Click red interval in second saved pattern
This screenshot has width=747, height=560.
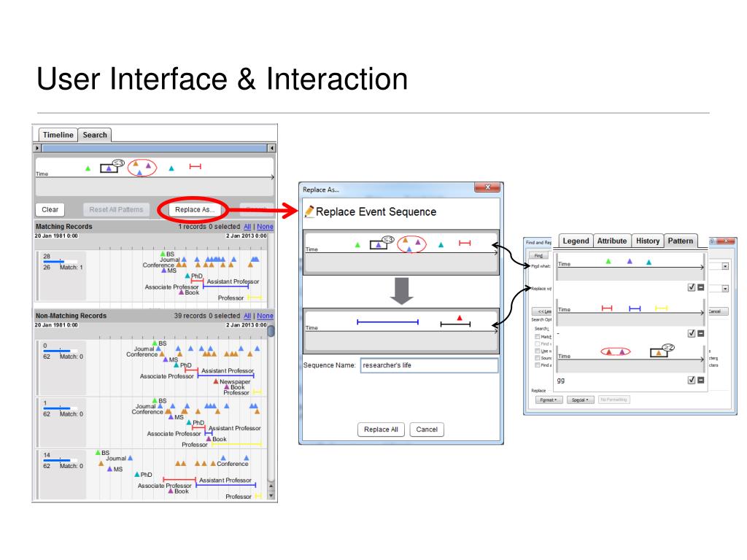pyautogui.click(x=607, y=308)
